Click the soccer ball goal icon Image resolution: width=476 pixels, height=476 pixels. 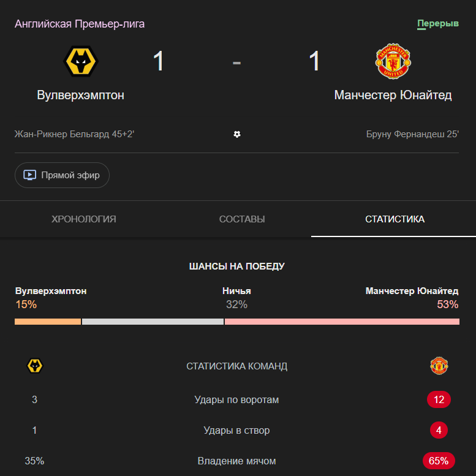(x=237, y=134)
